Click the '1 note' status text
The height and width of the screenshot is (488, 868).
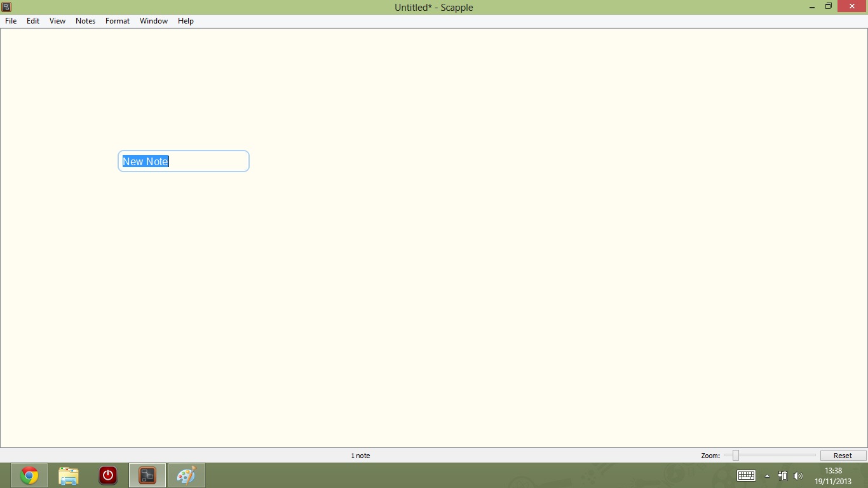[x=360, y=456]
